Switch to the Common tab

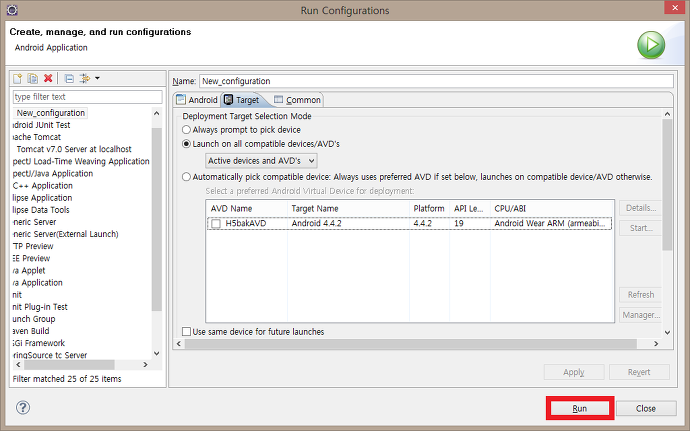[298, 100]
